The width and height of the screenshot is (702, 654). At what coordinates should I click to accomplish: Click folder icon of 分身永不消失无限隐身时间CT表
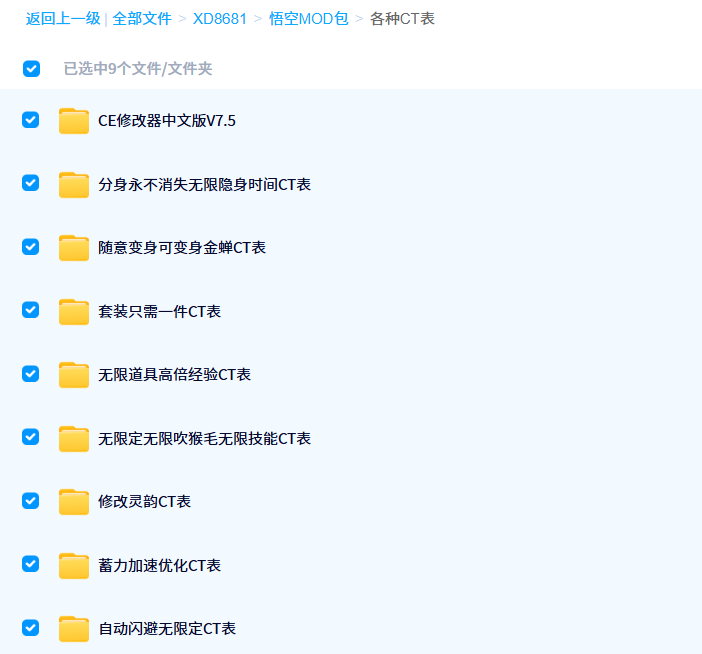(74, 184)
